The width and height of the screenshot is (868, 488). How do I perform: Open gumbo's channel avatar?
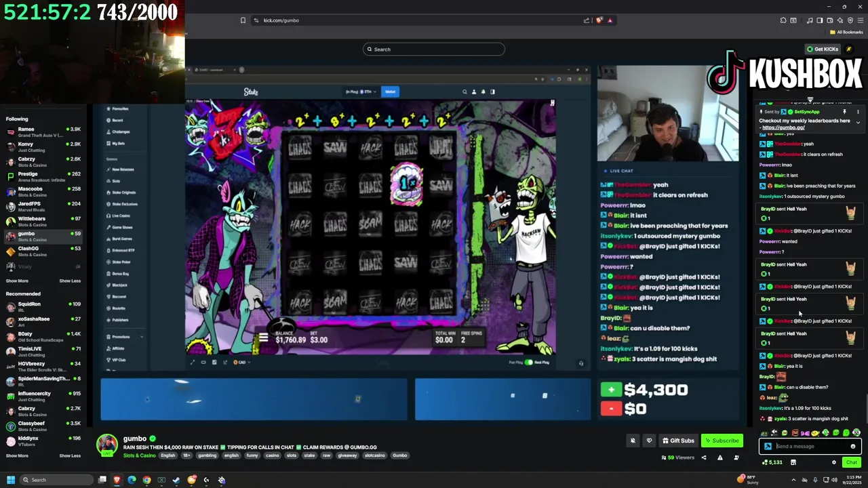[106, 445]
